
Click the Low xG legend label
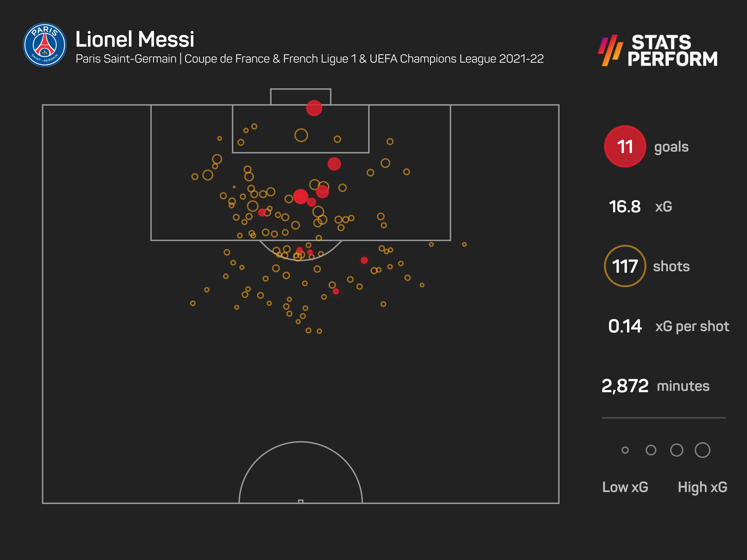tap(625, 487)
